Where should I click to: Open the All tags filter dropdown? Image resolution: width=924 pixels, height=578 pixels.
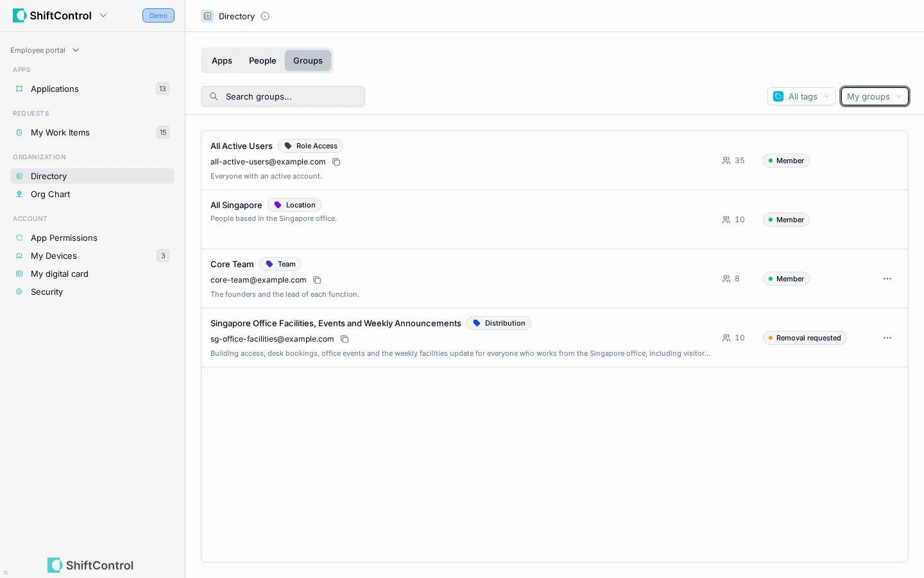click(x=801, y=96)
